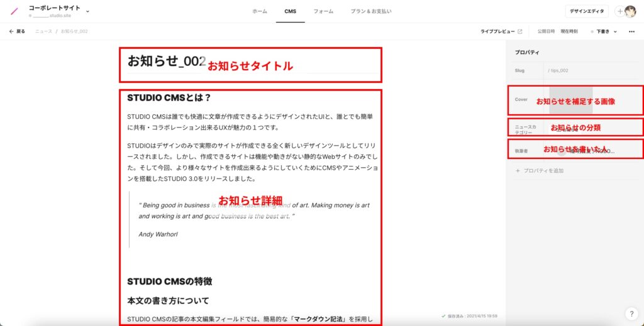The height and width of the screenshot is (326, 644).
Task: Click the Cover image thumbnail
Action: point(571,100)
